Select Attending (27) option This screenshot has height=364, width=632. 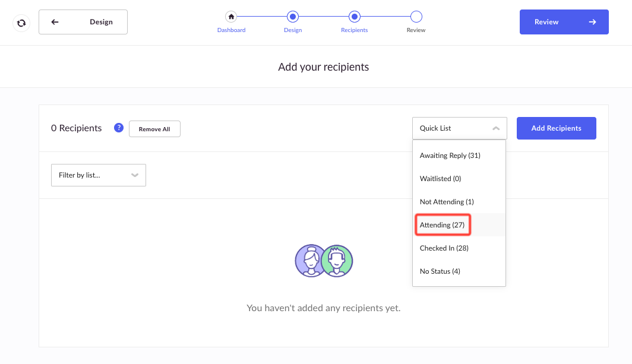click(x=459, y=225)
